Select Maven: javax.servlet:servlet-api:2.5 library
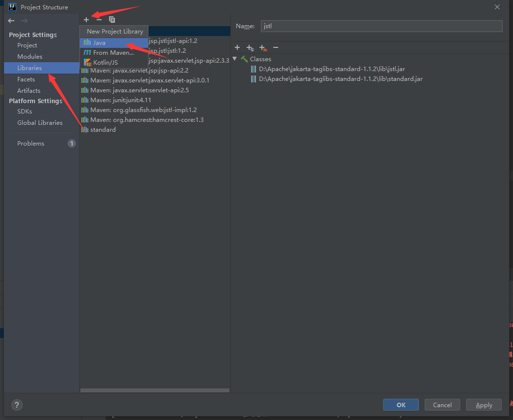 pos(155,90)
